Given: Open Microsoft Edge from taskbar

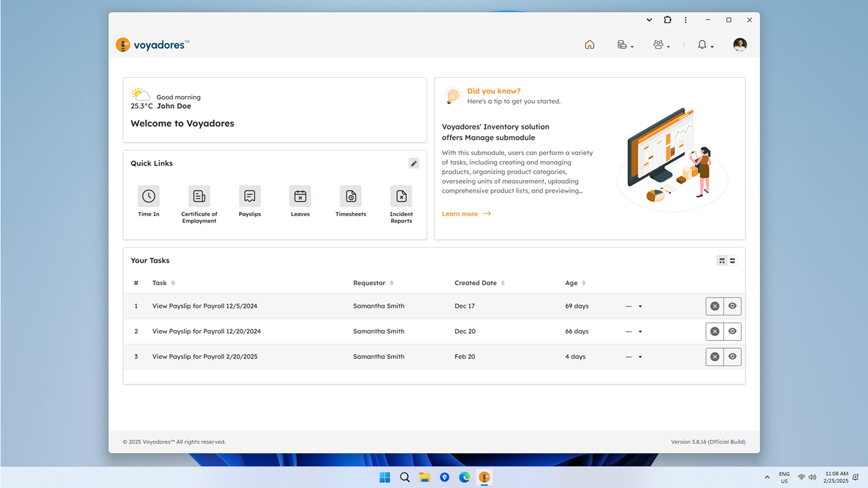Looking at the screenshot, I should (464, 477).
